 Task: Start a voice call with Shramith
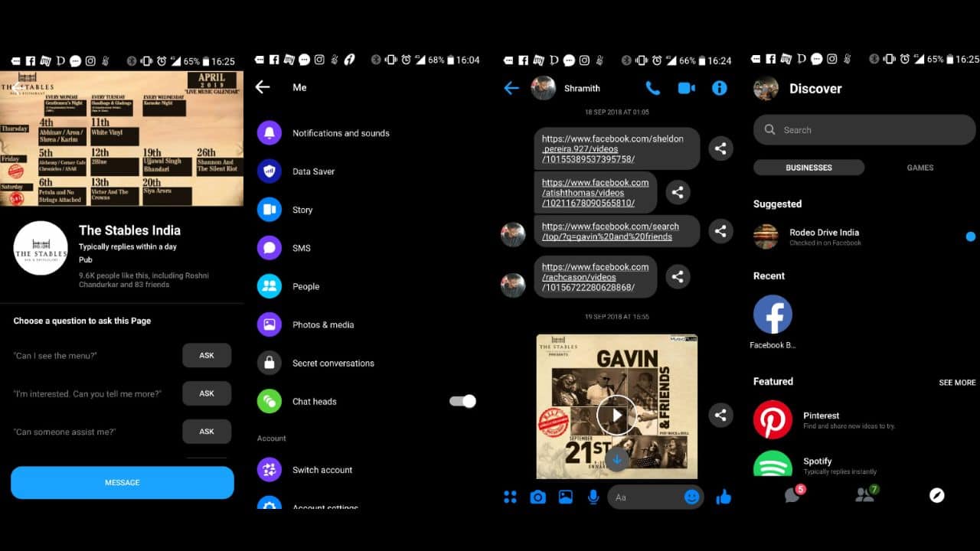coord(652,88)
